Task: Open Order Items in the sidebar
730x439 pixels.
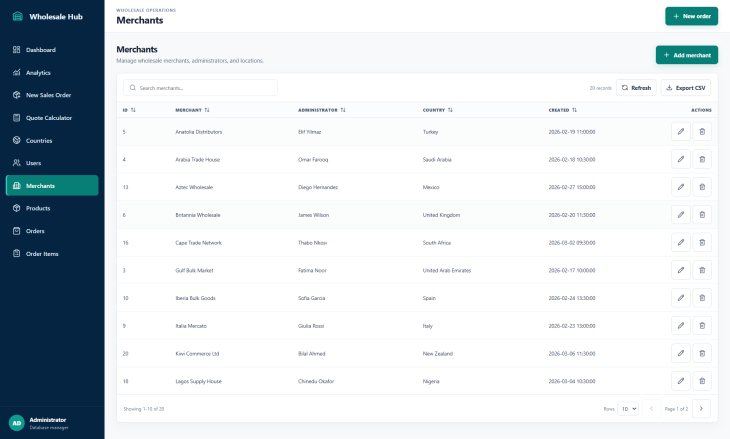Action: coord(52,254)
